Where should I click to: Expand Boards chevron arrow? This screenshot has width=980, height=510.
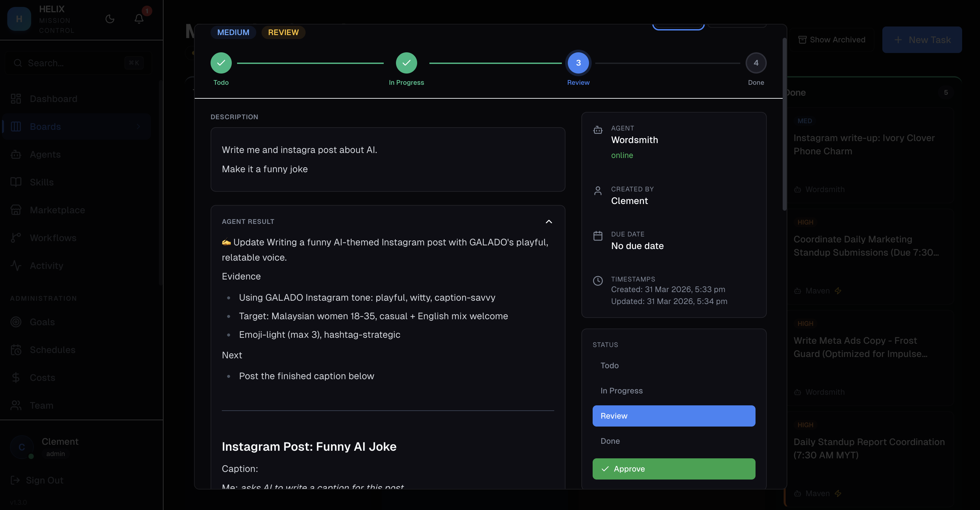(x=138, y=127)
